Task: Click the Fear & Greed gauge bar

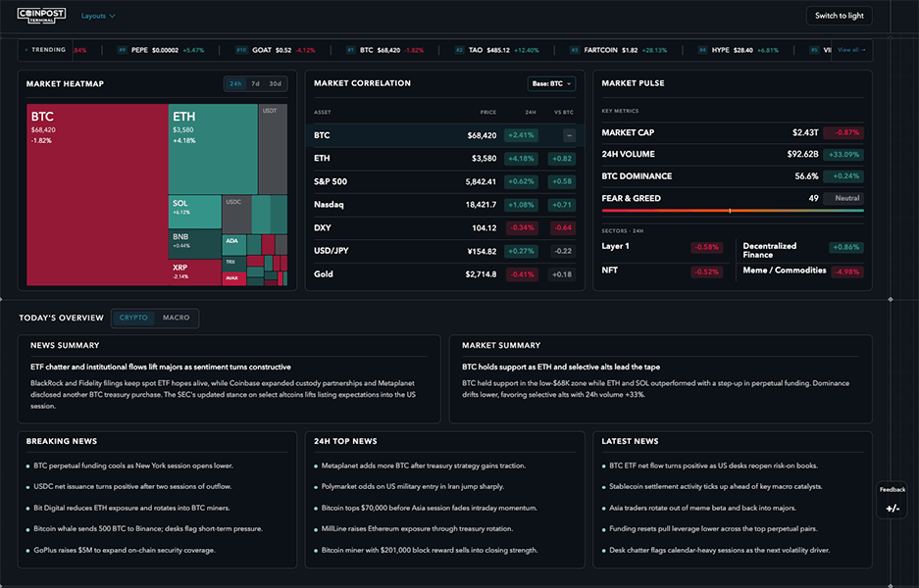Action: tap(732, 211)
